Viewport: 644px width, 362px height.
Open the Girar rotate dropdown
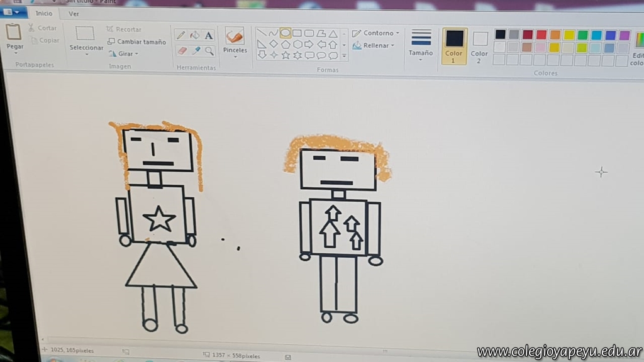point(124,54)
